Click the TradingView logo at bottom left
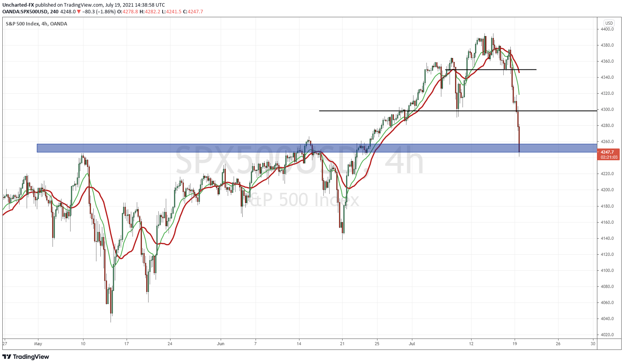This screenshot has width=624, height=364. pyautogui.click(x=26, y=357)
